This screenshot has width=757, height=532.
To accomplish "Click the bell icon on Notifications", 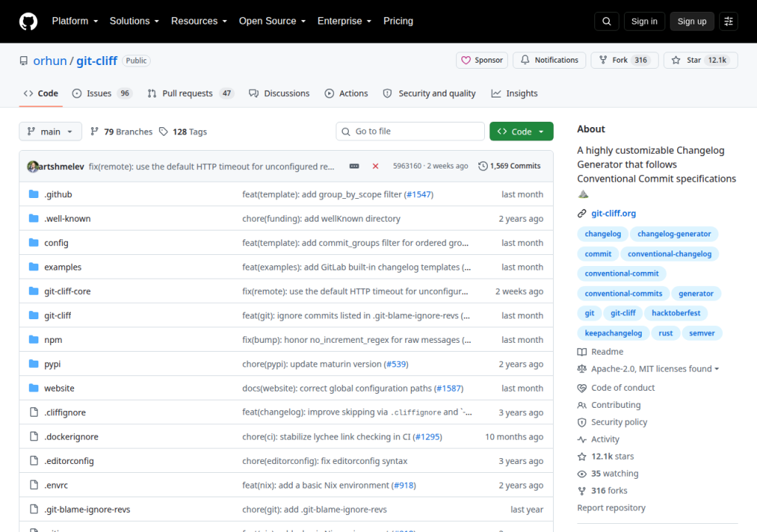I will point(525,60).
